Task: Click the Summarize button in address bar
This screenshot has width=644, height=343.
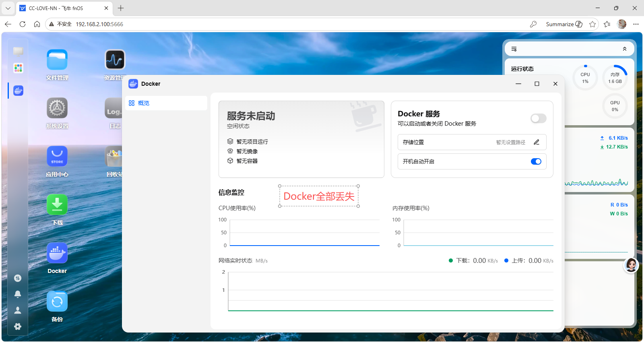Action: tap(564, 24)
